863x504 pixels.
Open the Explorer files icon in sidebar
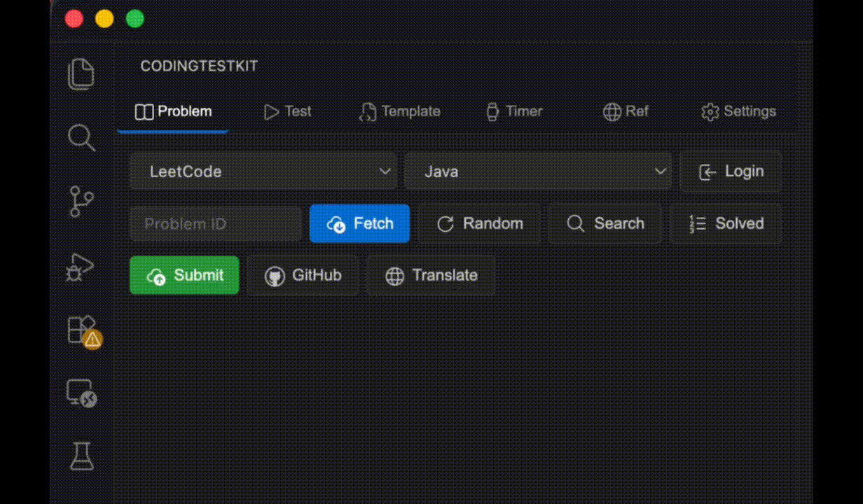[x=81, y=73]
